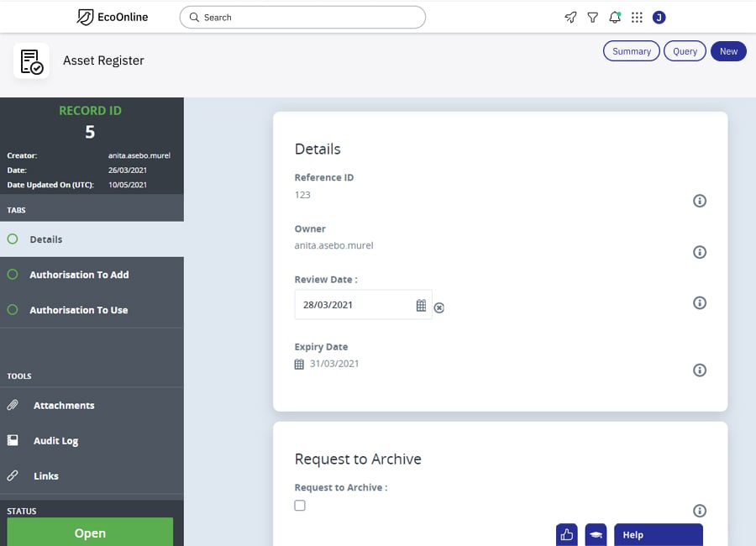
Task: Clear the Review Date value
Action: 438,307
